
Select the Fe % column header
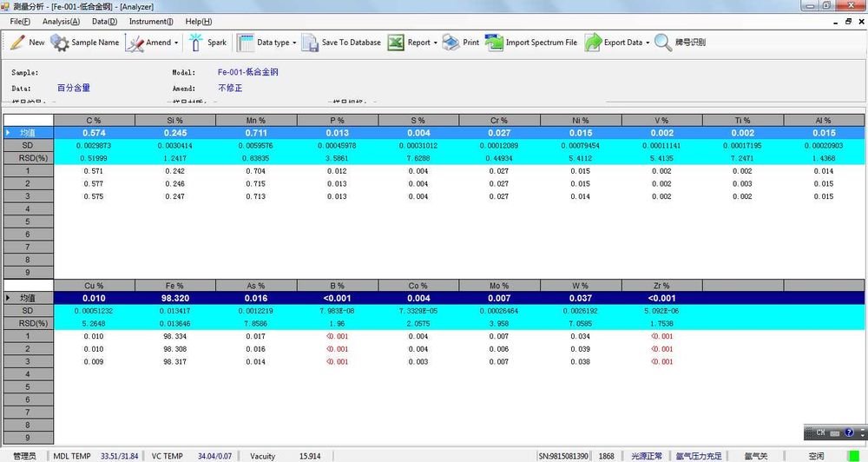pos(175,286)
